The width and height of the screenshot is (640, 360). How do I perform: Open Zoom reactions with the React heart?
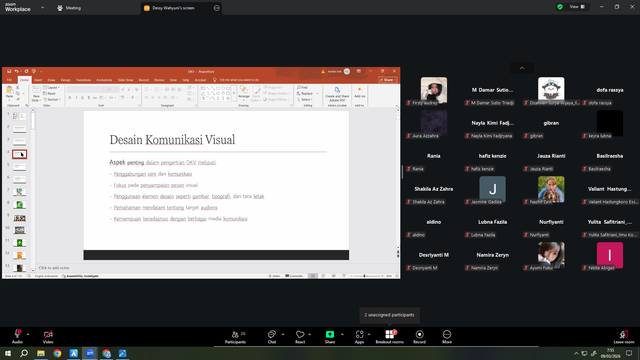click(x=300, y=337)
